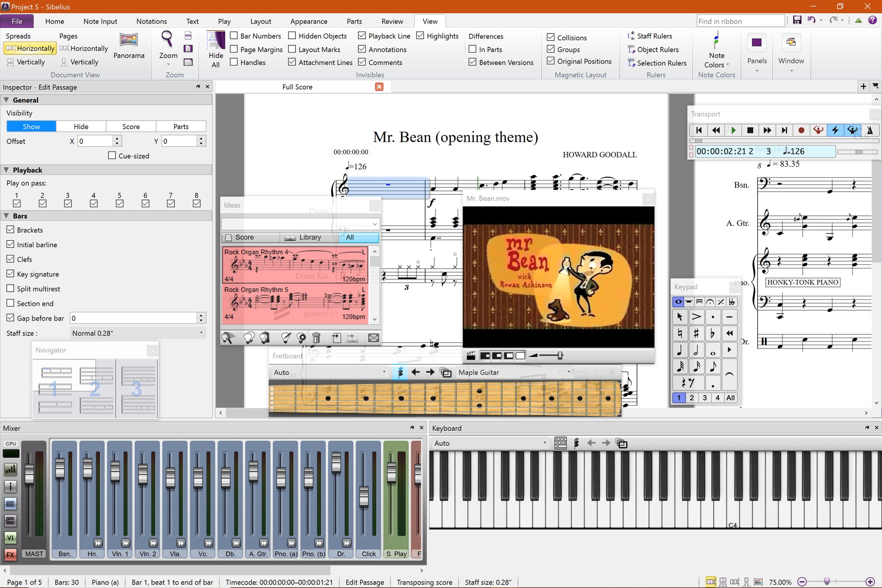
Task: Switch to the Note Input ribbon tab
Action: point(100,21)
